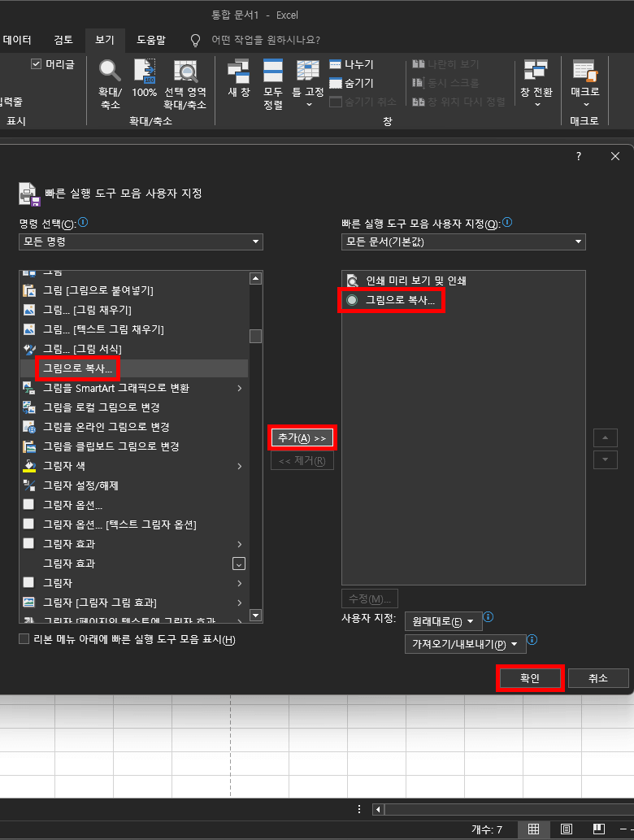This screenshot has width=634, height=840.
Task: Click Arrange All (모두 정렬) icon
Action: coord(273,71)
